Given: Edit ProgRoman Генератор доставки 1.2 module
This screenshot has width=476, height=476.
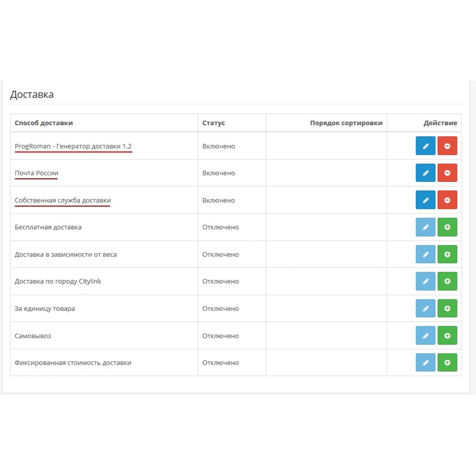Looking at the screenshot, I should [425, 146].
